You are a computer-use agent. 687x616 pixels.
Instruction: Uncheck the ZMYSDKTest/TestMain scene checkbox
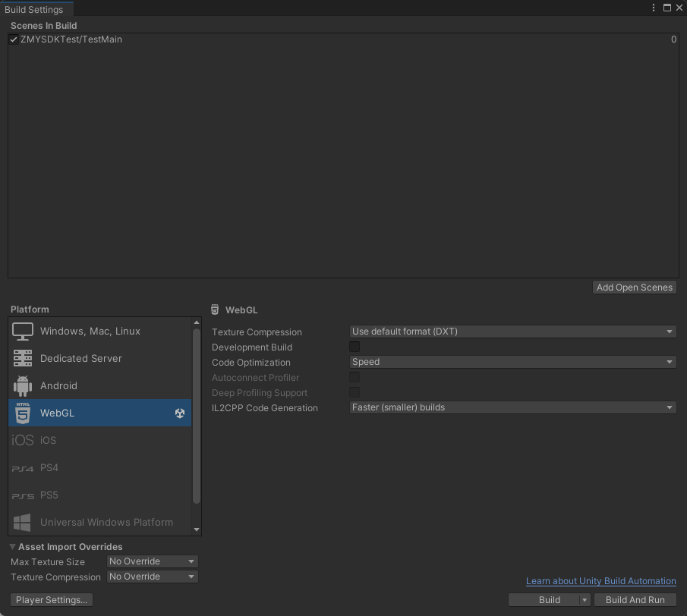click(x=14, y=39)
